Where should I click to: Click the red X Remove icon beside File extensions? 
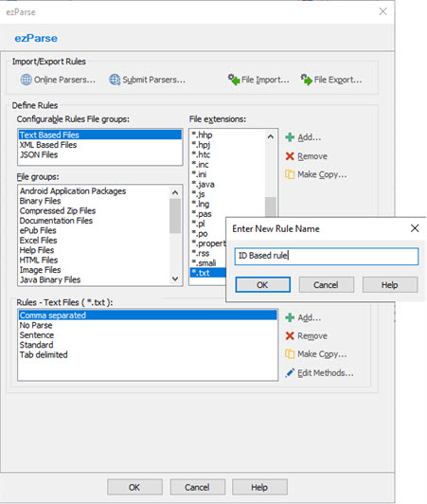tap(290, 156)
